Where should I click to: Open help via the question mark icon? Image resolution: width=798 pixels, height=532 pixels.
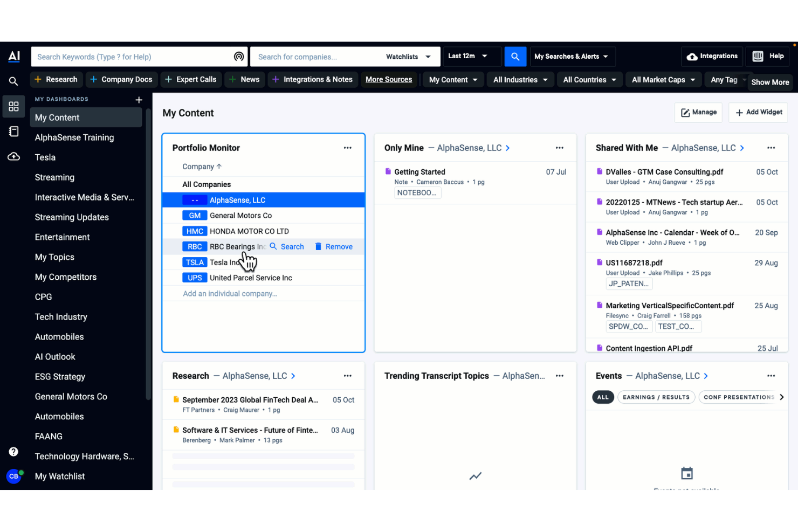pyautogui.click(x=13, y=451)
